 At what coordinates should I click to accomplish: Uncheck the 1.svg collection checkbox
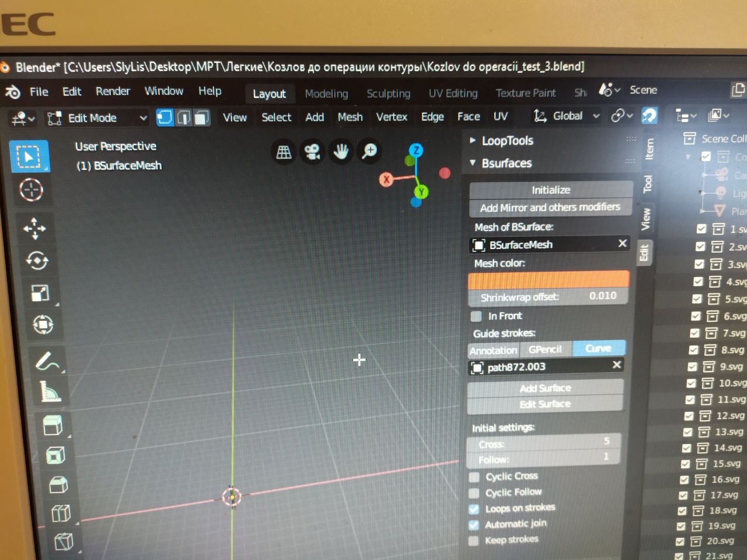coord(701,229)
